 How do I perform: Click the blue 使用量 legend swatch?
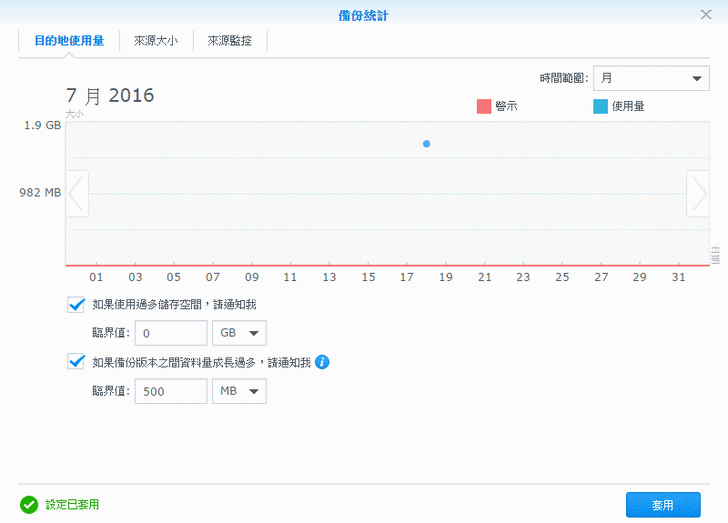600,106
